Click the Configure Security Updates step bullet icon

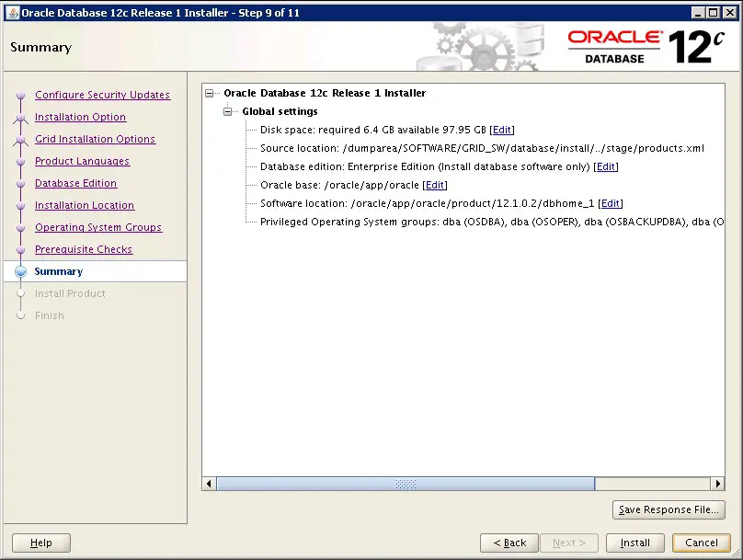[20, 96]
